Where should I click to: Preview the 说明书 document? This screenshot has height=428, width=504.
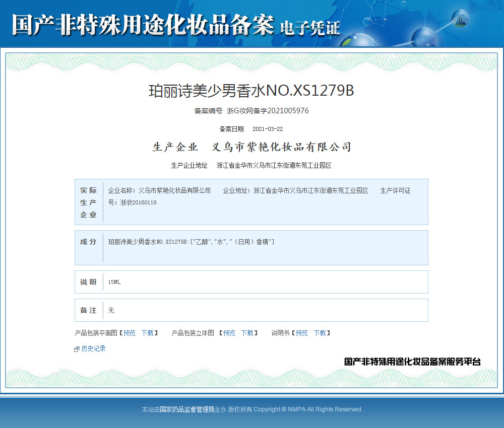click(301, 333)
